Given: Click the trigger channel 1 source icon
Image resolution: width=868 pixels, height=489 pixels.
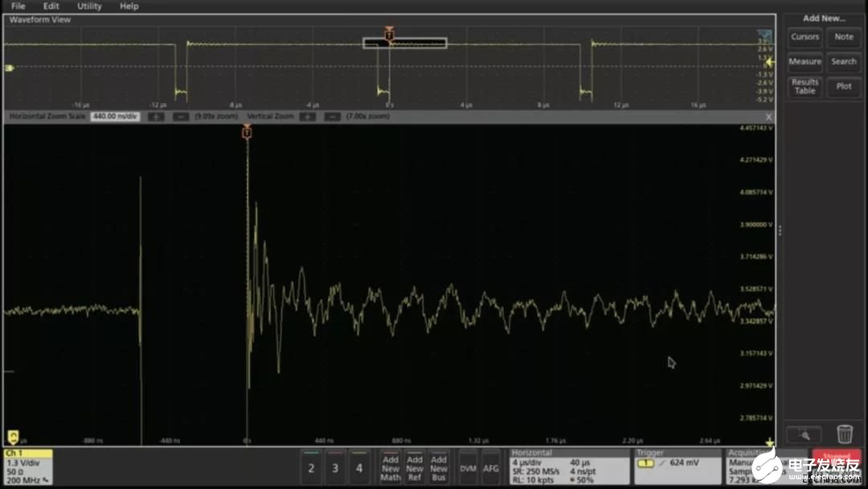Looking at the screenshot, I should pyautogui.click(x=645, y=463).
